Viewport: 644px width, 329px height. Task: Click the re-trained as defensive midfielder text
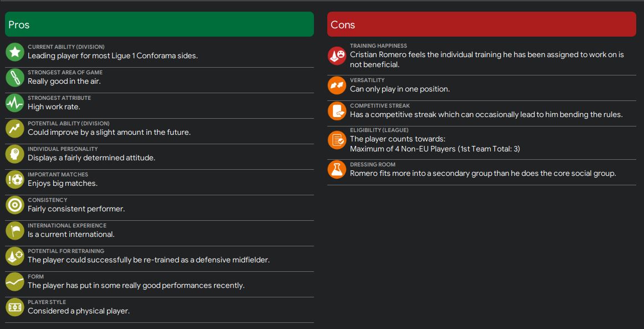[x=149, y=260]
